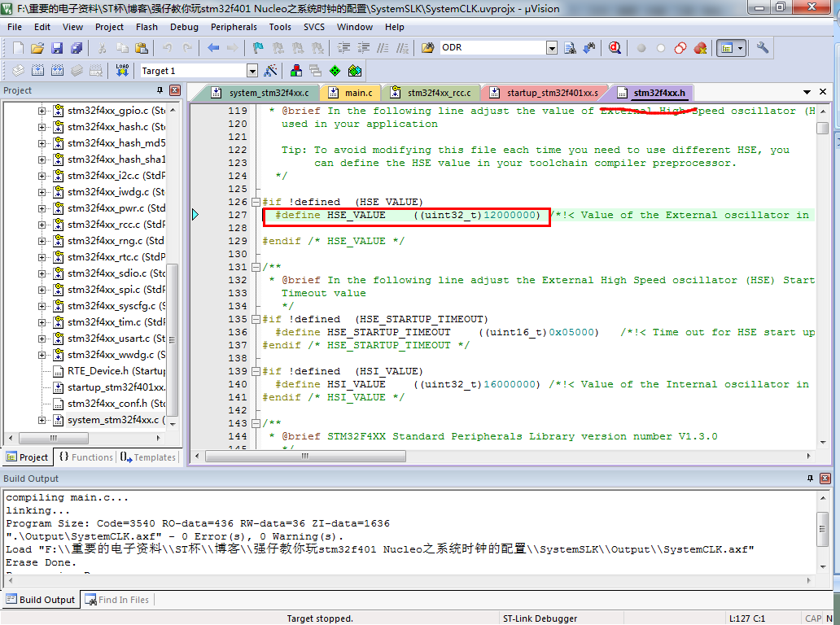Collapse code block at line 139
The width and height of the screenshot is (840, 625).
click(x=256, y=371)
